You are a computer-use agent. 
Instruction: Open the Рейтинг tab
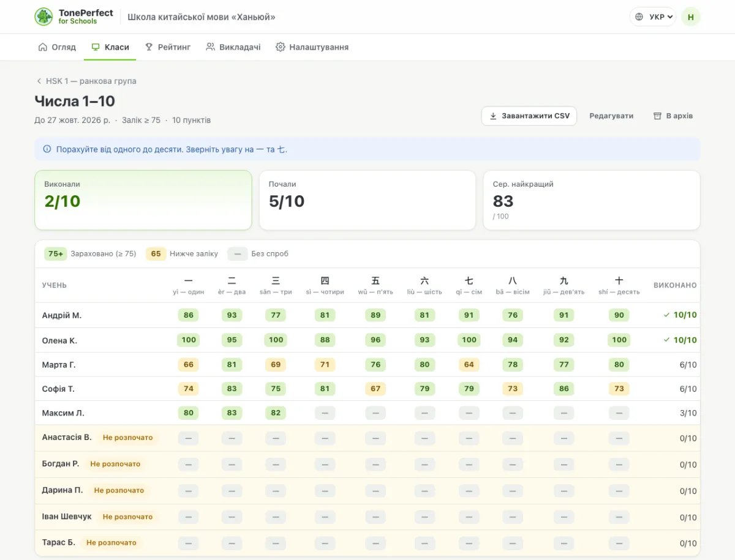(x=168, y=47)
